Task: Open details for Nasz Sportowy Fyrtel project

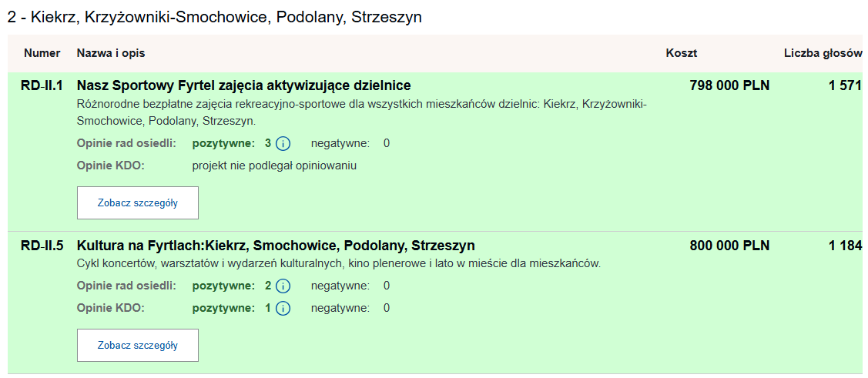Action: (138, 203)
